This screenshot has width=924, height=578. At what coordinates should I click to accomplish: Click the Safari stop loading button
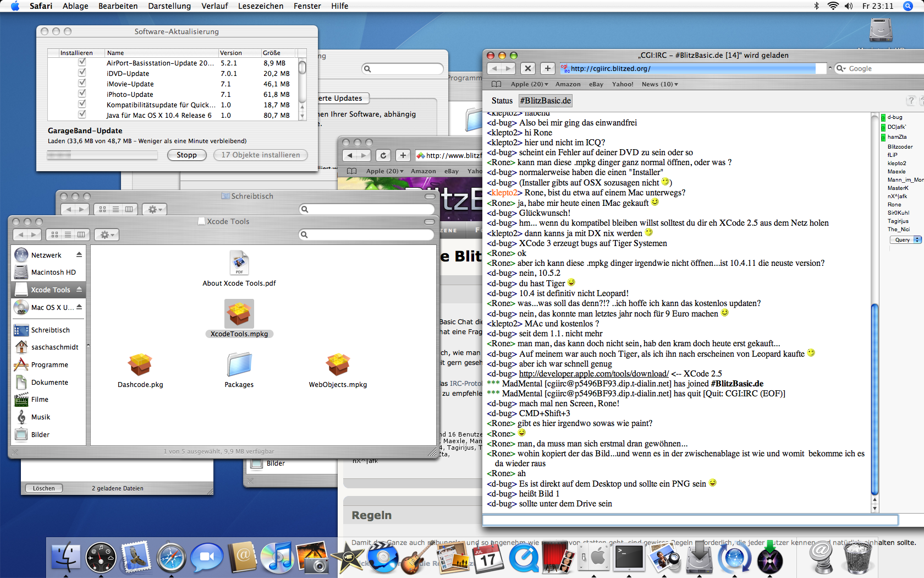coord(528,68)
